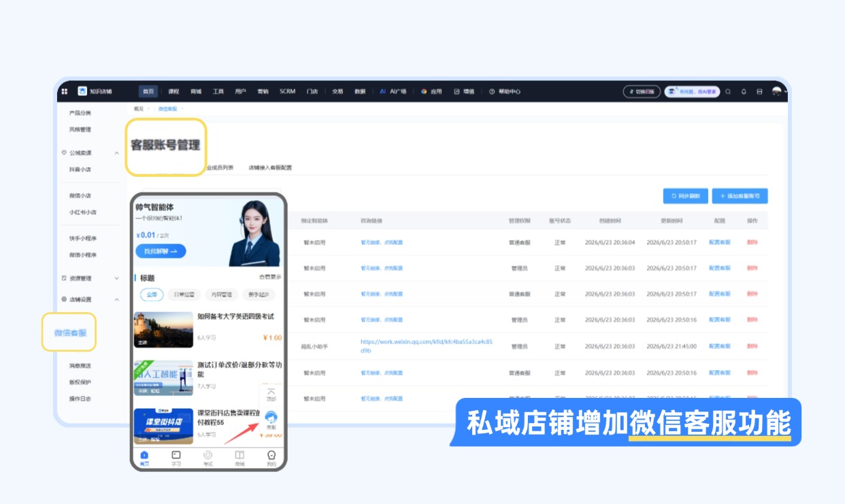Open the 营销 top menu item
The image size is (845, 504).
click(x=263, y=91)
